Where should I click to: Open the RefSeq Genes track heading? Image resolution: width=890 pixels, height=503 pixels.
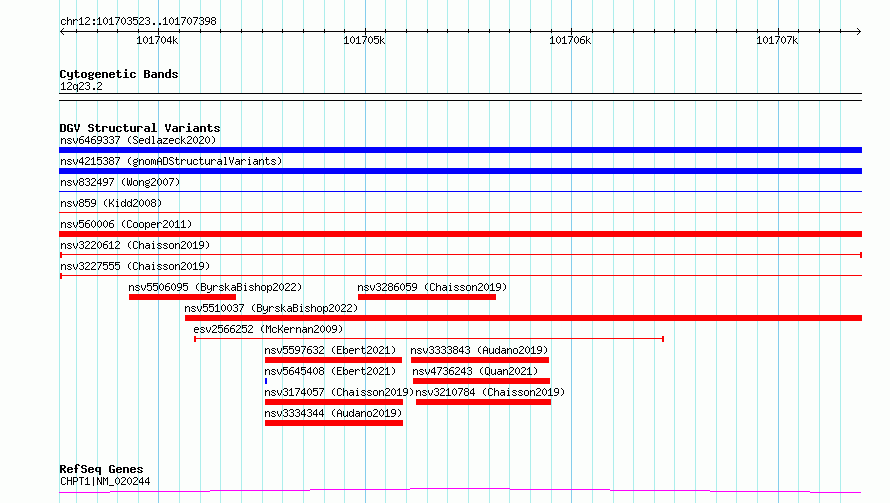[102, 469]
